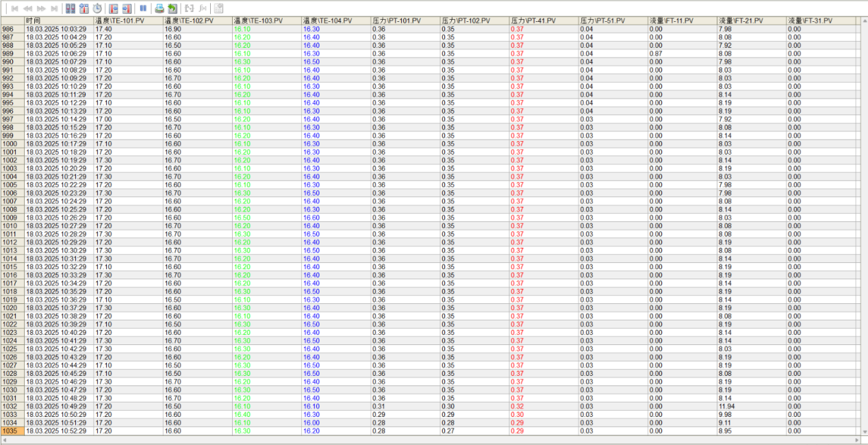This screenshot has width=868, height=445.
Task: Select the 温度\TE-101.PV column header
Action: (x=127, y=21)
